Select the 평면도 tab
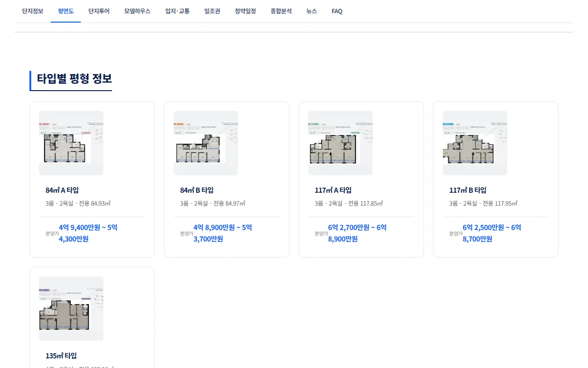 coord(66,11)
